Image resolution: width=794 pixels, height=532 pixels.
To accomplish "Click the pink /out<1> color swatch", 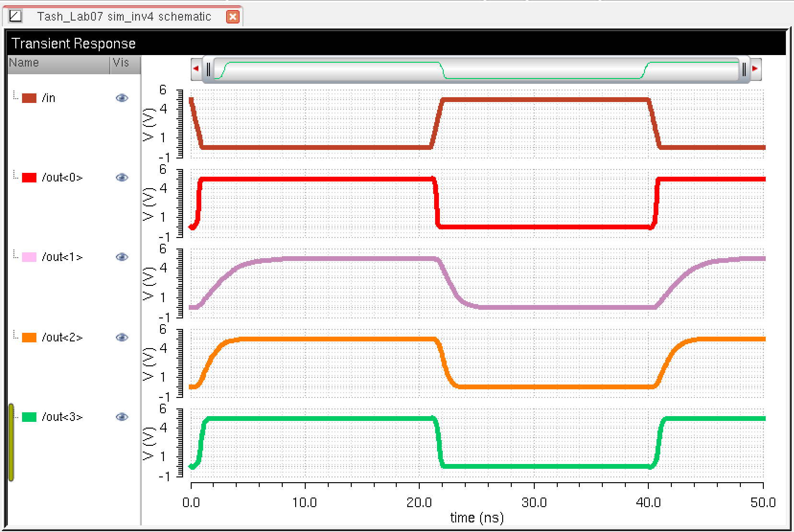I will [x=29, y=257].
